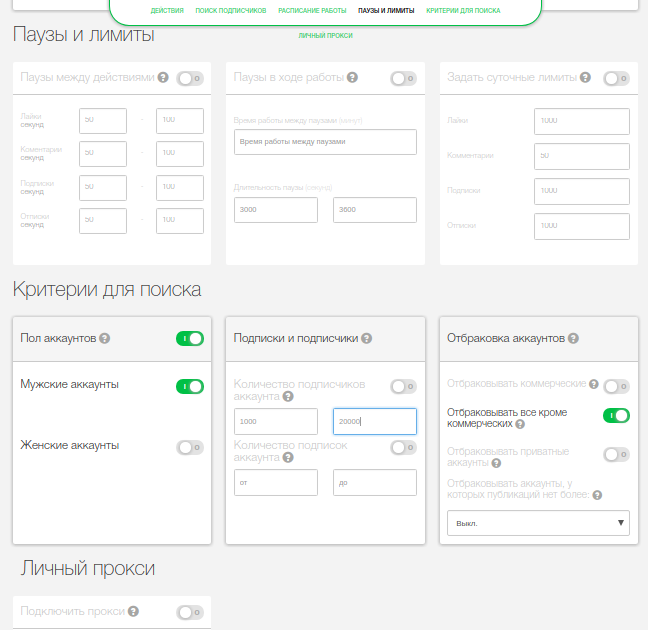This screenshot has width=648, height=630.
Task: Click help icon next to Пол аккаунтов
Action: [x=105, y=339]
